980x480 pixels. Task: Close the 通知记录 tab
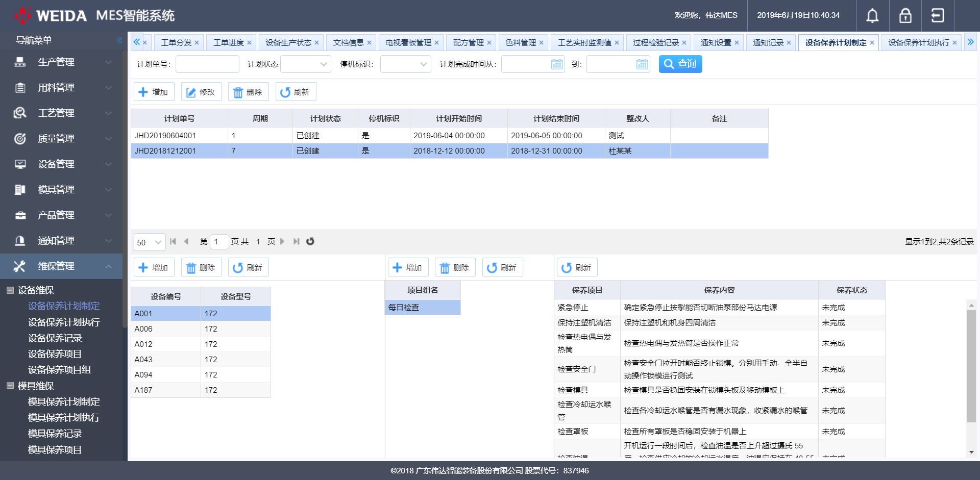tap(789, 43)
